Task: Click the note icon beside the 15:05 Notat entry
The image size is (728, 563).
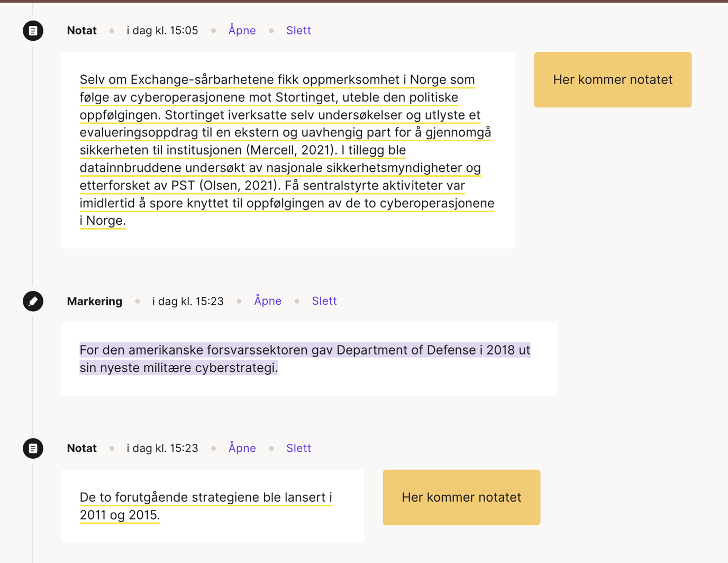Action: (x=33, y=30)
